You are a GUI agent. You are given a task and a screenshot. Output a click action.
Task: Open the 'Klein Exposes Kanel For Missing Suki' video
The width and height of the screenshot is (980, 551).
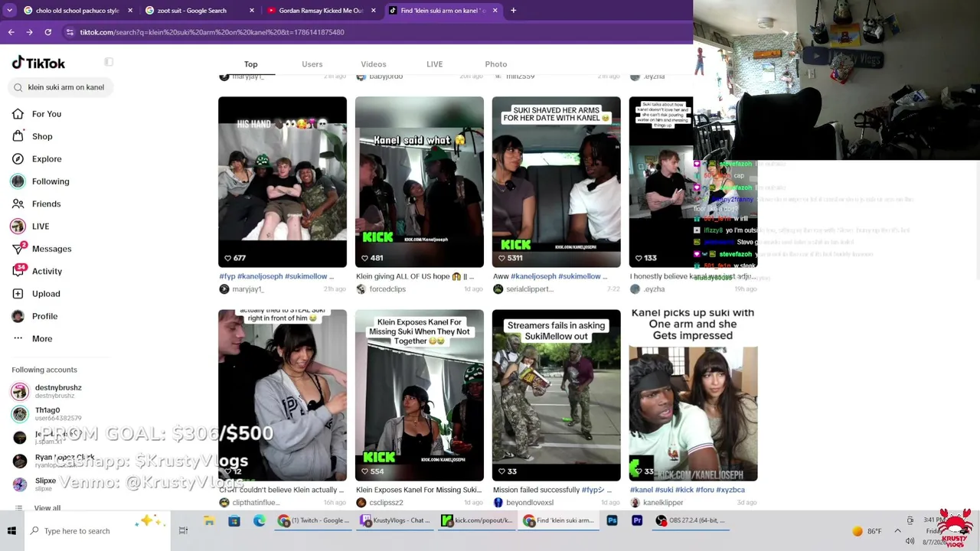coord(420,396)
